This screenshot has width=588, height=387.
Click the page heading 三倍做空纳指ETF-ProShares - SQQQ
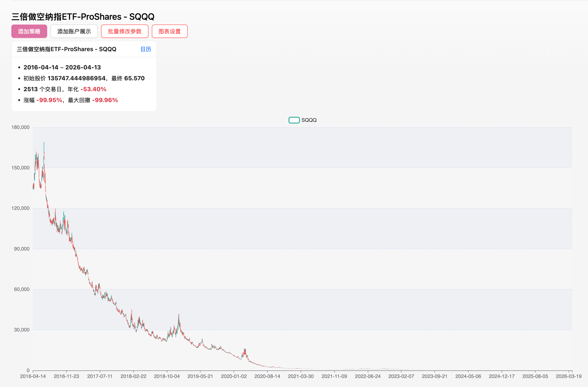[x=83, y=17]
